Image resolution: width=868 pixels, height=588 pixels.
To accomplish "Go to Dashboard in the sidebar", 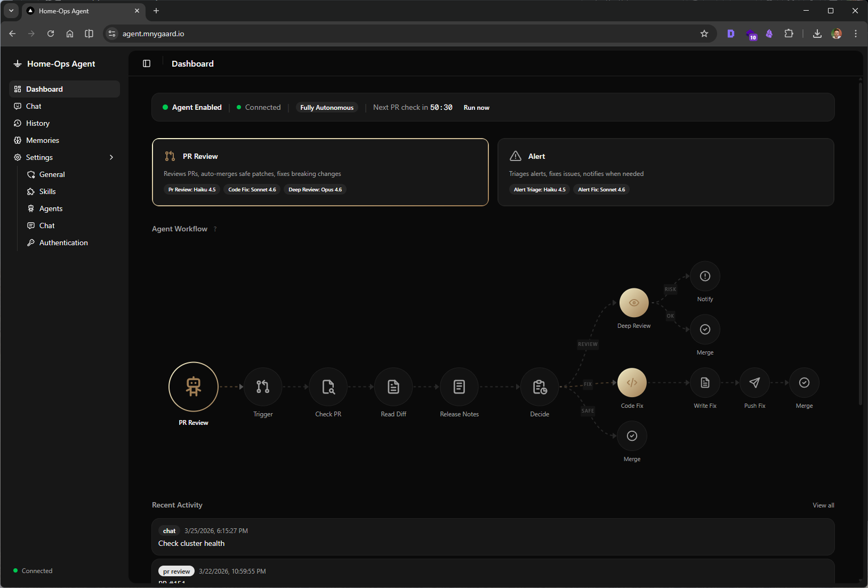I will coord(65,89).
